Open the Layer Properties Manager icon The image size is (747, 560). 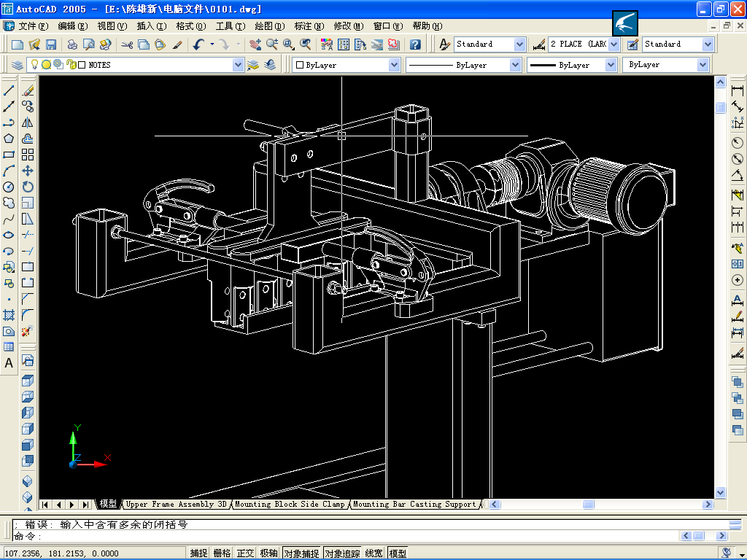pyautogui.click(x=18, y=65)
